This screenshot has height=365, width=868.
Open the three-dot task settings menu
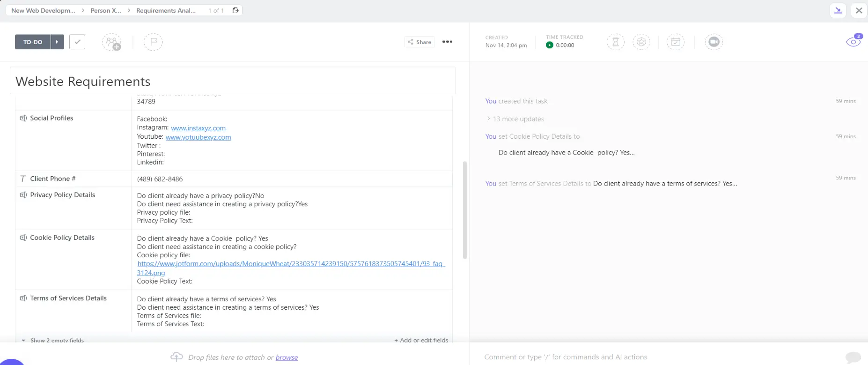(447, 42)
